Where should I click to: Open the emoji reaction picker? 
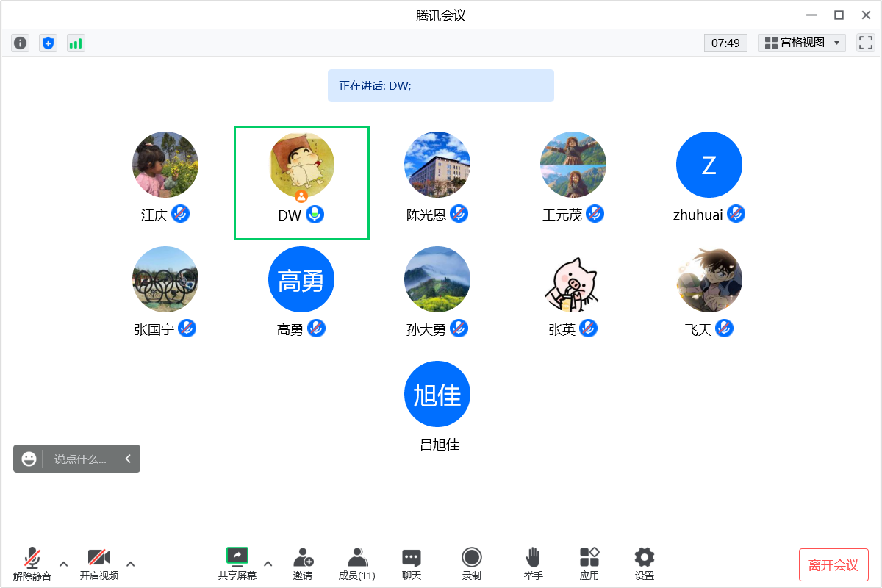[x=29, y=459]
